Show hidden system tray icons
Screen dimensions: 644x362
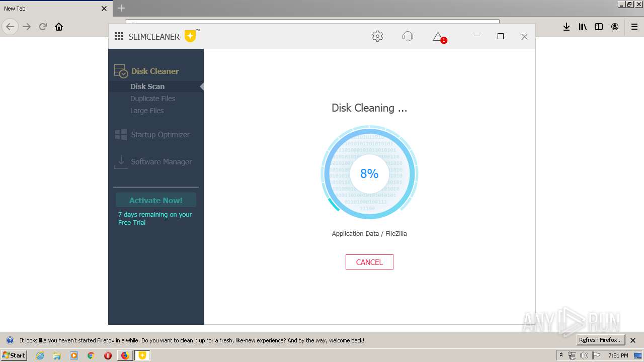[561, 355]
